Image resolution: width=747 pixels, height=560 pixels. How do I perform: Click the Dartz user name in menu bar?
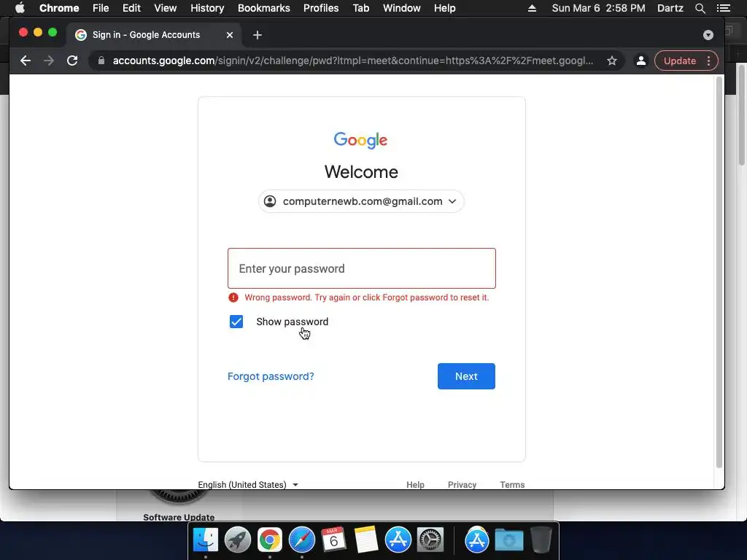click(x=670, y=8)
